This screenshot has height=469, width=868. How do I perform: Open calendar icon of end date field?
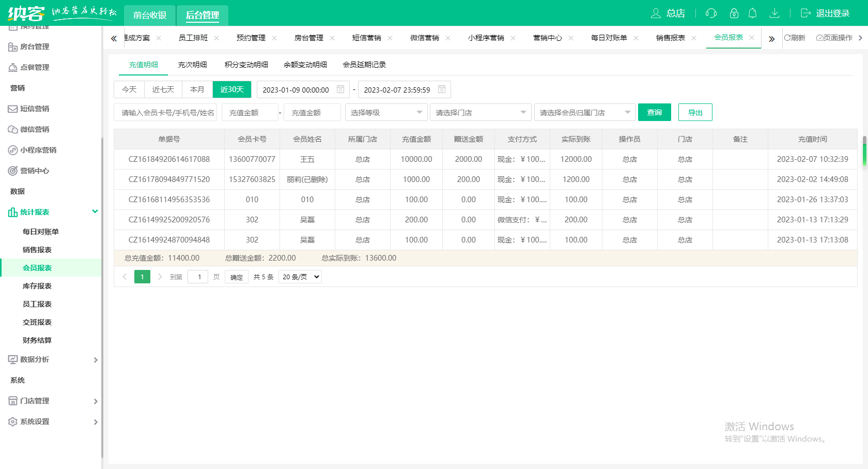442,89
